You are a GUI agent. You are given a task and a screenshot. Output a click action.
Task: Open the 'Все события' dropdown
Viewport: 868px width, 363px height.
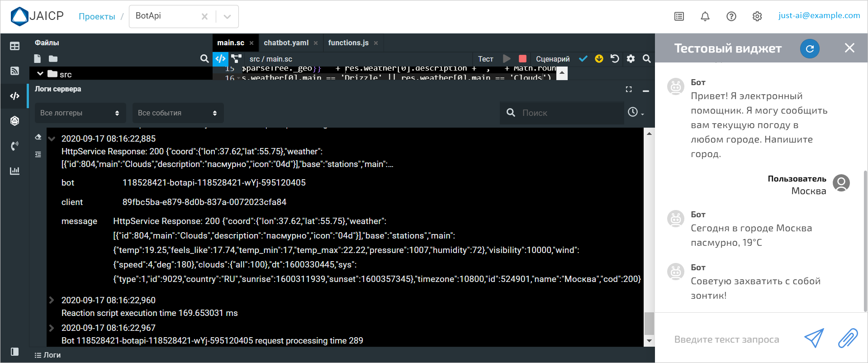click(x=177, y=113)
